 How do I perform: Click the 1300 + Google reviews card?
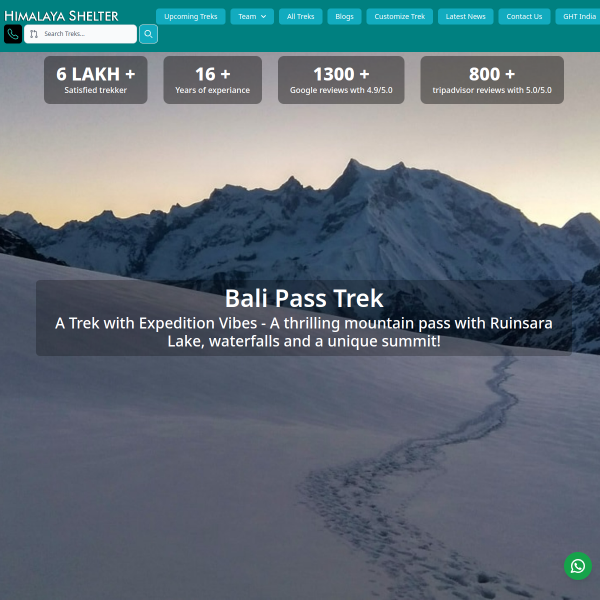click(341, 80)
